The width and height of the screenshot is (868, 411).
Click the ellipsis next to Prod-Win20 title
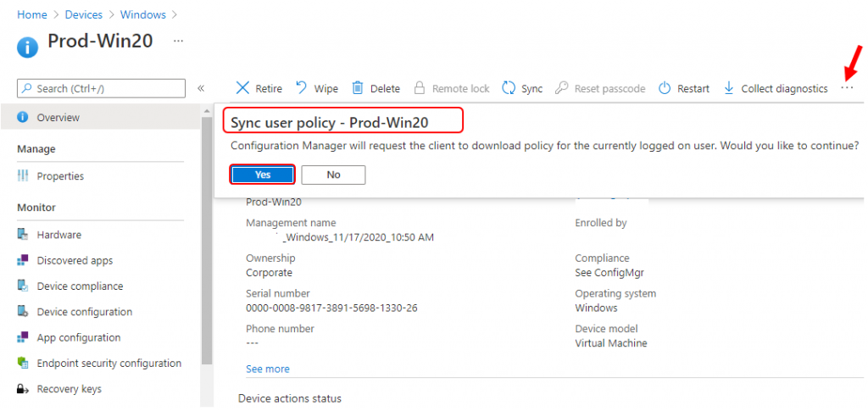pos(178,42)
